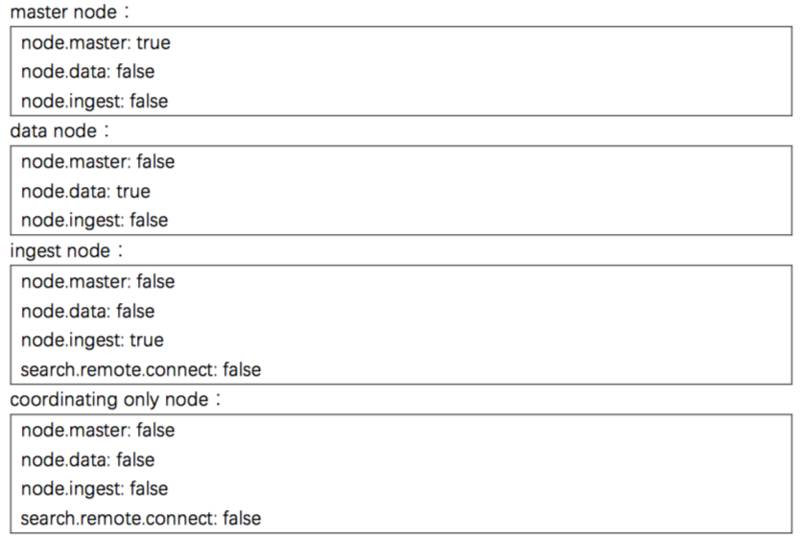Click the 'coordinating only node' heading
Viewport: 800px width, 540px height.
[x=108, y=400]
